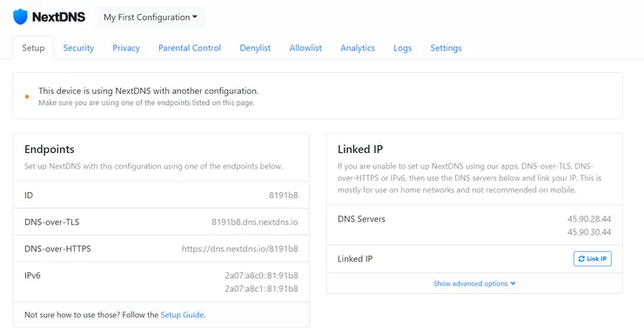Click the Linked IP section heading
This screenshot has width=644, height=332.
(360, 149)
